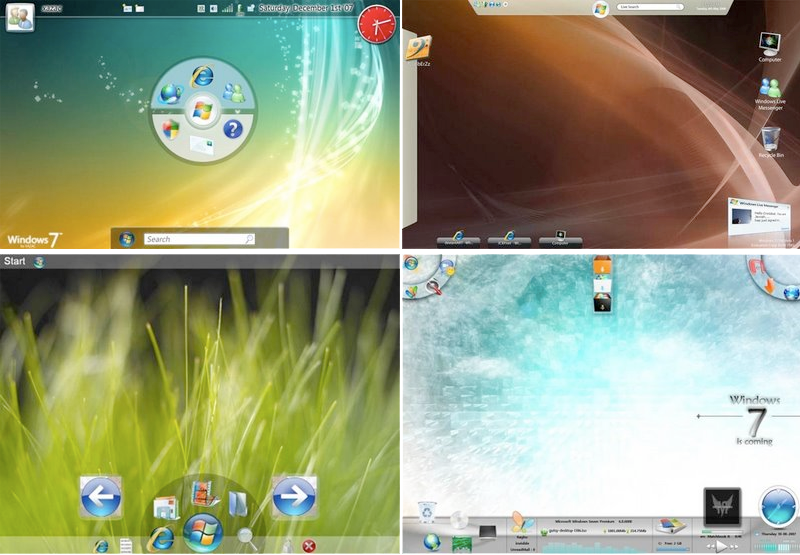Open the orange box icon in top stack
Image resolution: width=800 pixels, height=555 pixels.
602,265
